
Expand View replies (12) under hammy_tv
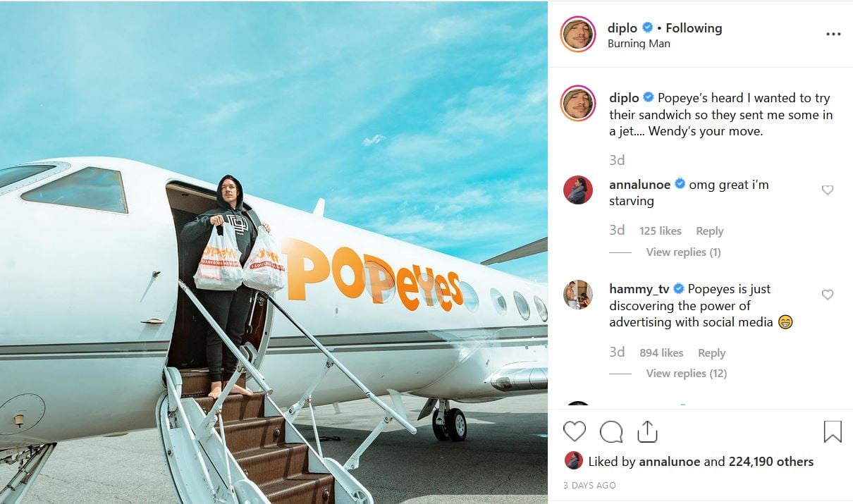pos(686,374)
